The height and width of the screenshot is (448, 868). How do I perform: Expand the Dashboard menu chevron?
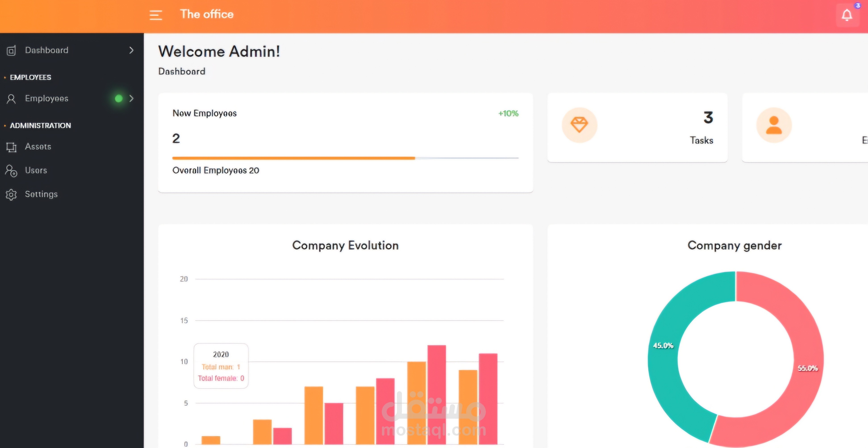click(x=131, y=50)
